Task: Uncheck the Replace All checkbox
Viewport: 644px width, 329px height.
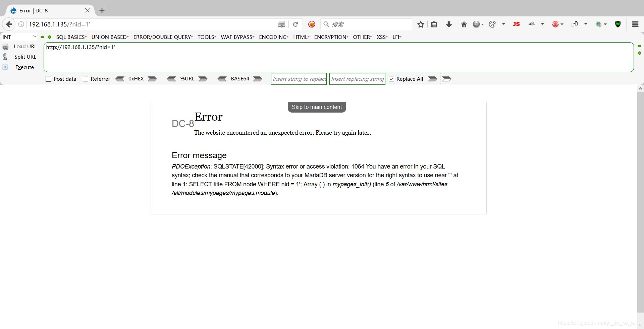Action: [391, 79]
